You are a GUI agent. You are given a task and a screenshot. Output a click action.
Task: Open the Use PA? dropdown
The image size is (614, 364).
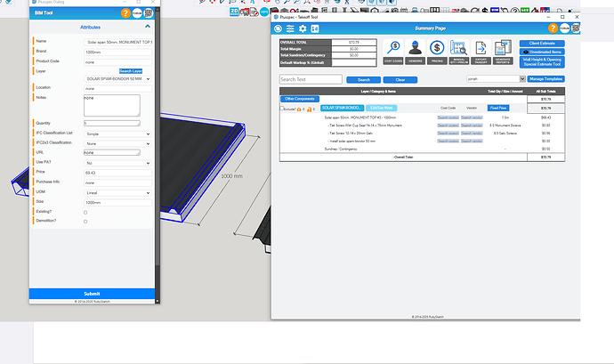pyautogui.click(x=117, y=163)
